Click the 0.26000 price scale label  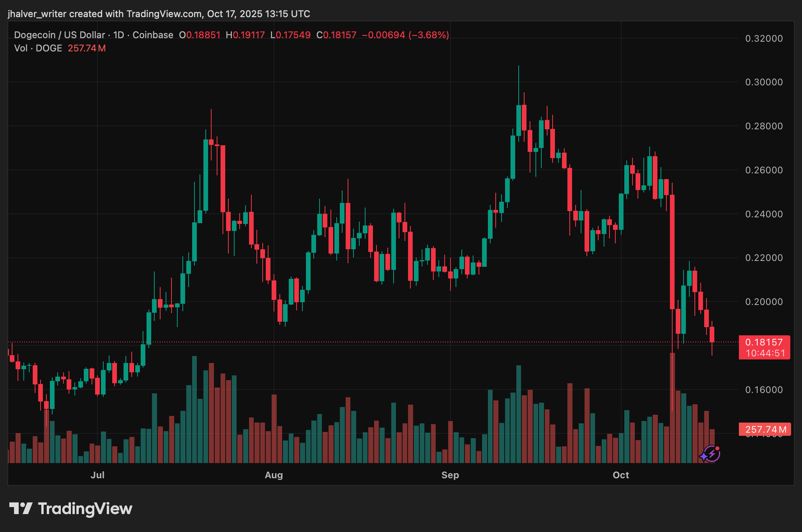[764, 170]
